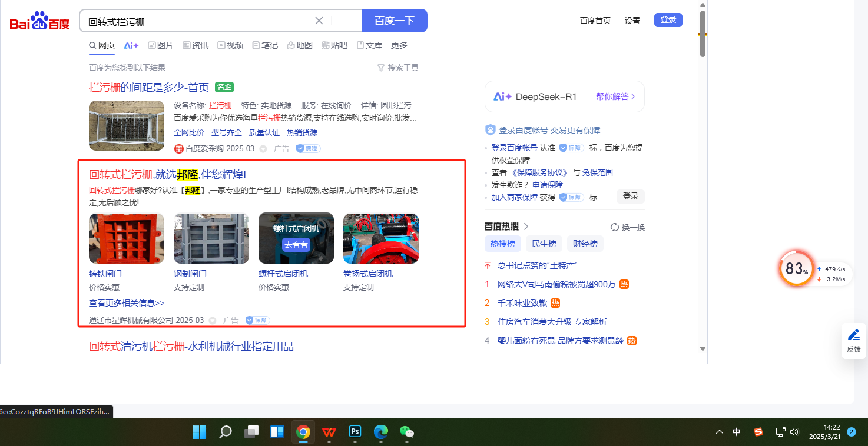Expand the 搜索工具 filter options

pos(397,68)
